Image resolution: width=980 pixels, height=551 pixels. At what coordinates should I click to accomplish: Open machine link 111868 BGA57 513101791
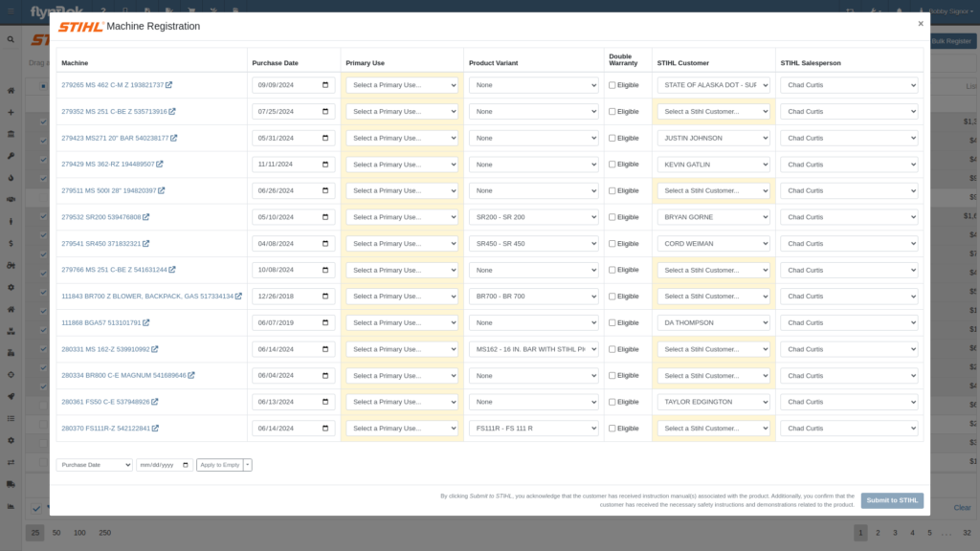click(101, 323)
